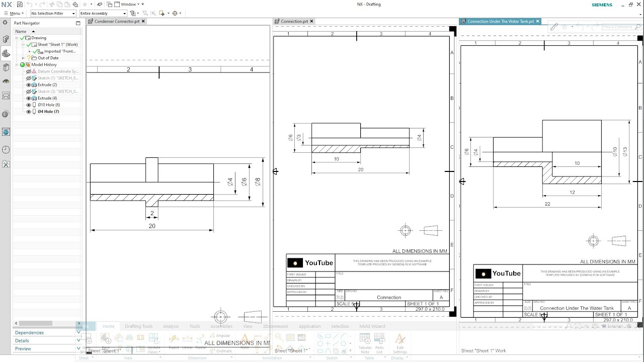This screenshot has width=644, height=362.
Task: Expand the Out of Date folder node
Action: point(23,58)
